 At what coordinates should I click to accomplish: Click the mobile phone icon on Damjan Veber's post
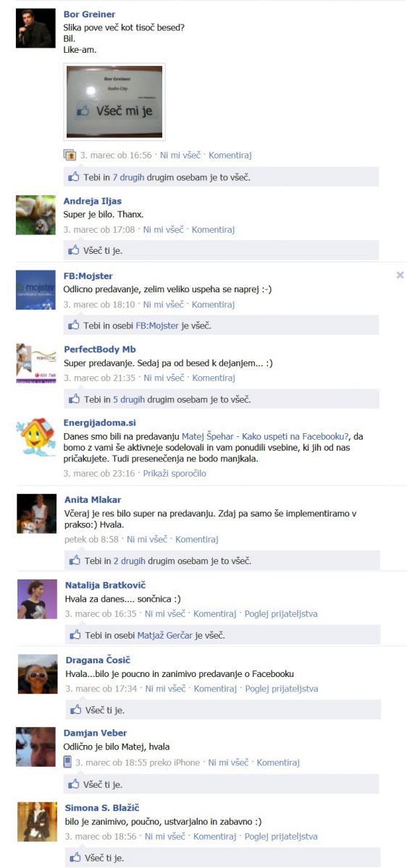tap(68, 762)
